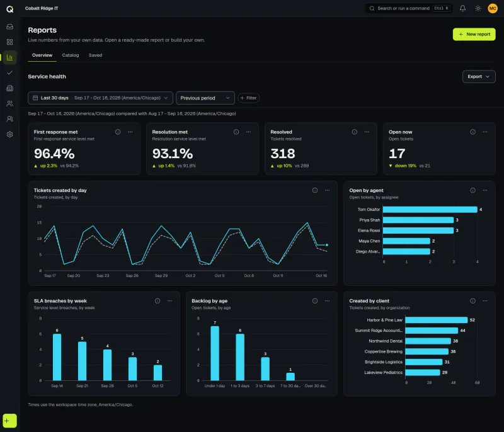Show info for Resolved card
Image resolution: width=504 pixels, height=432 pixels.
point(355,132)
